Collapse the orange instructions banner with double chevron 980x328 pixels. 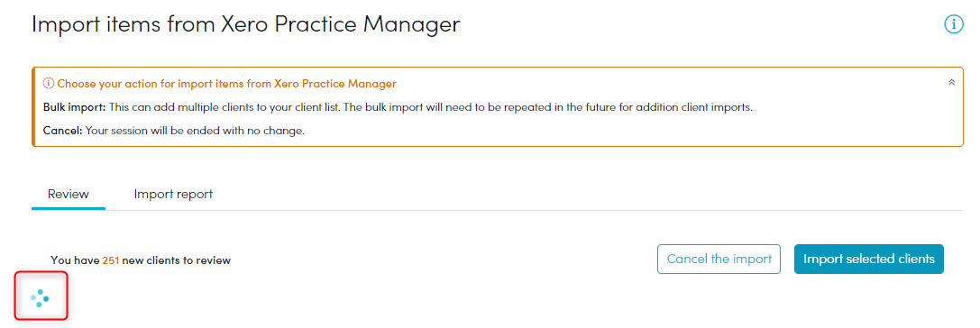click(951, 83)
